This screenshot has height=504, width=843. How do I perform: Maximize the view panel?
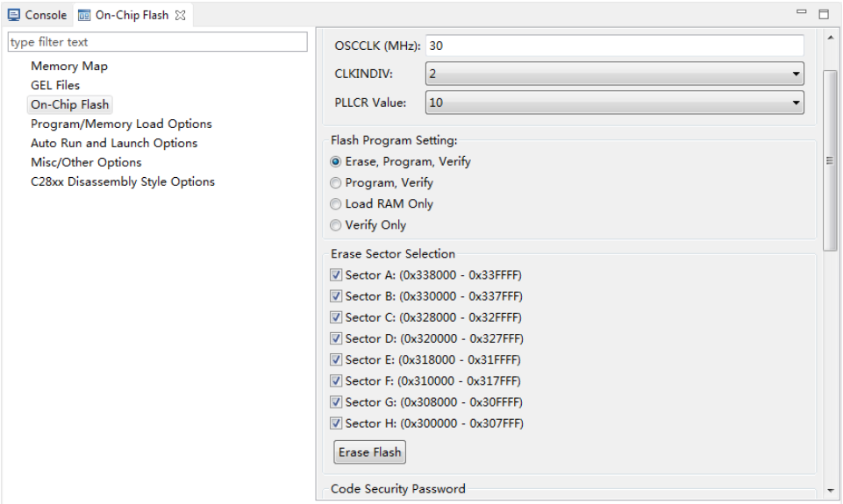[824, 14]
